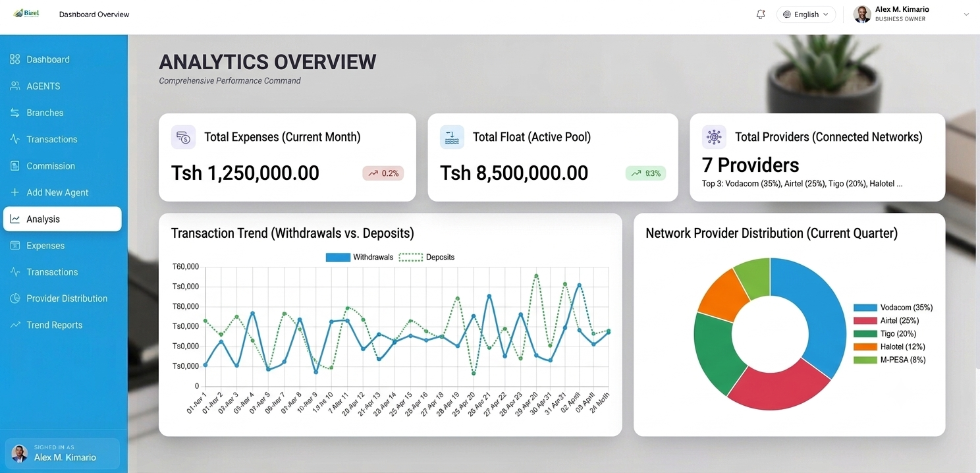Click the Total Expenses coin icon
The image size is (980, 473).
pyautogui.click(x=183, y=137)
